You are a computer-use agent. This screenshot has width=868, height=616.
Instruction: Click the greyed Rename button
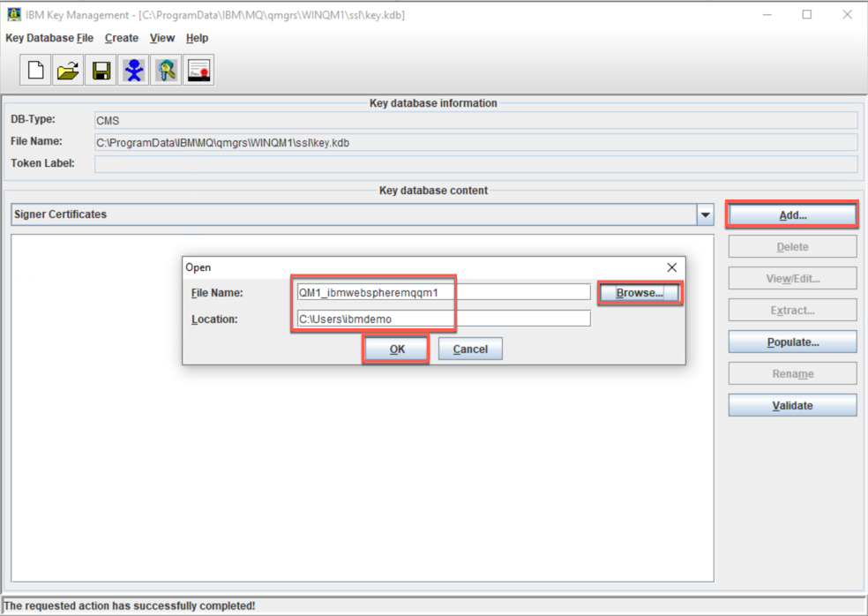coord(792,374)
